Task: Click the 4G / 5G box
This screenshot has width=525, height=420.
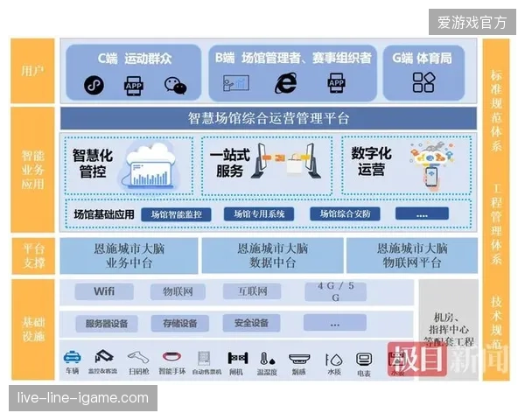Action: [x=335, y=291]
